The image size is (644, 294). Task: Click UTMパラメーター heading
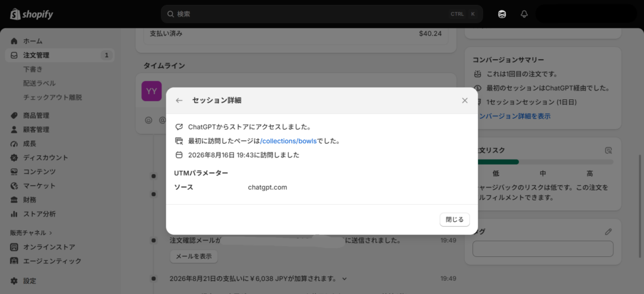click(x=201, y=173)
